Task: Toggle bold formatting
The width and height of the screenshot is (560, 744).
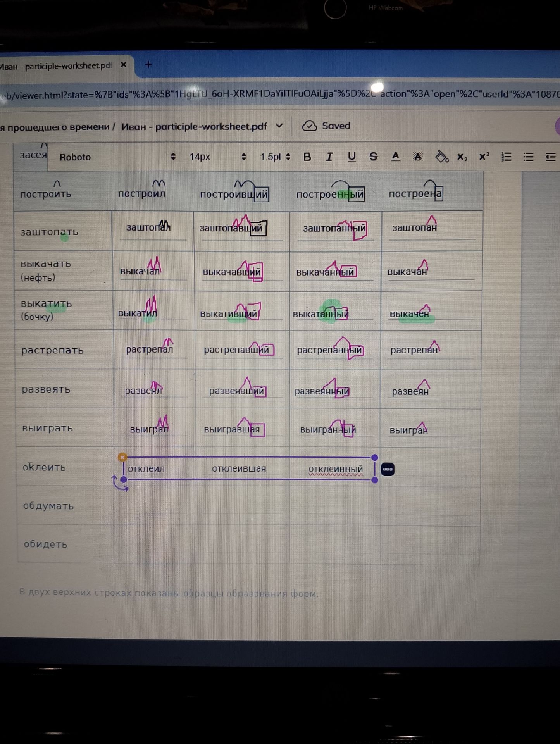Action: point(307,157)
